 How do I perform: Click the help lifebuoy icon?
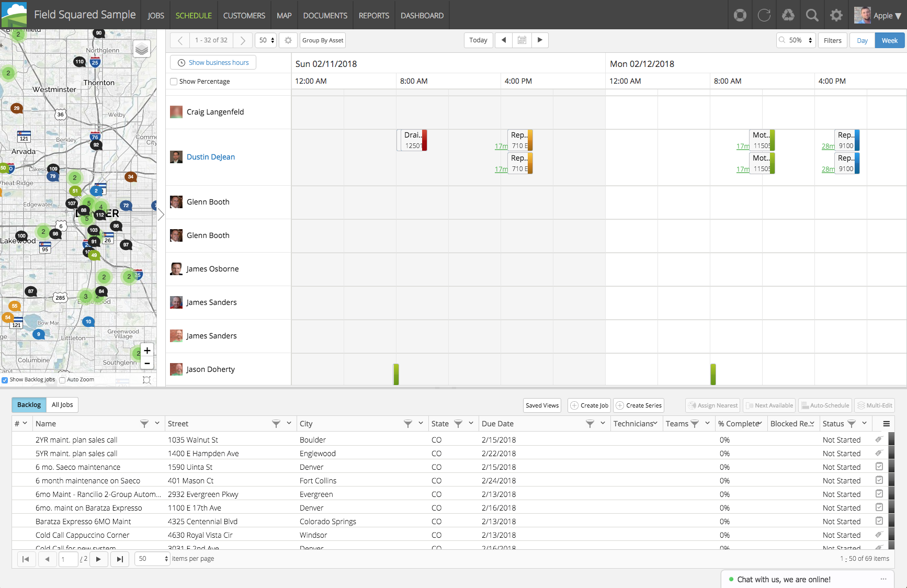tap(740, 15)
